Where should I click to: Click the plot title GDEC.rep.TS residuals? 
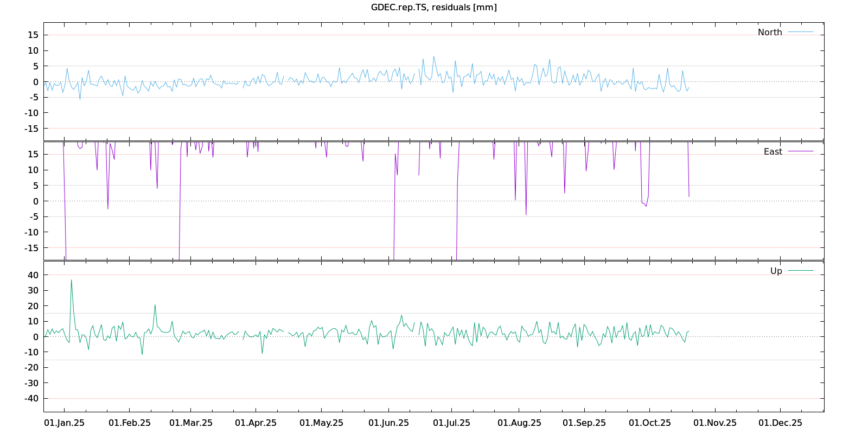tap(433, 7)
